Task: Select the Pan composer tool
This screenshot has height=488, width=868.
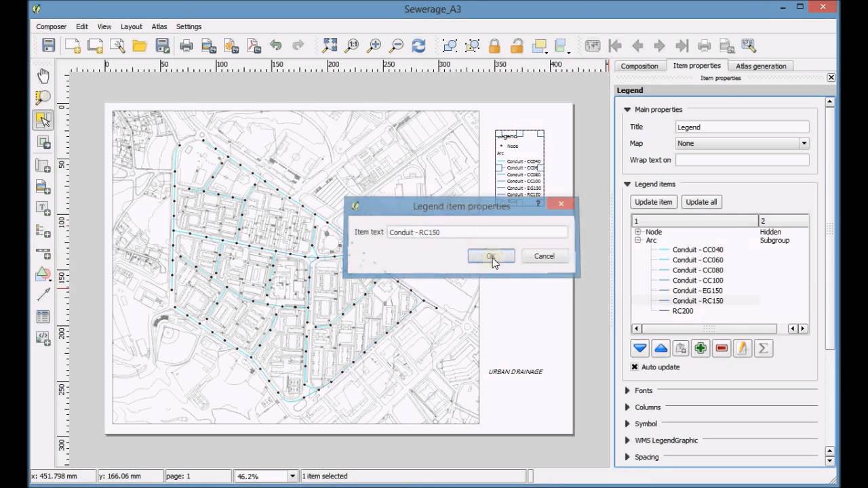Action: coord(43,76)
